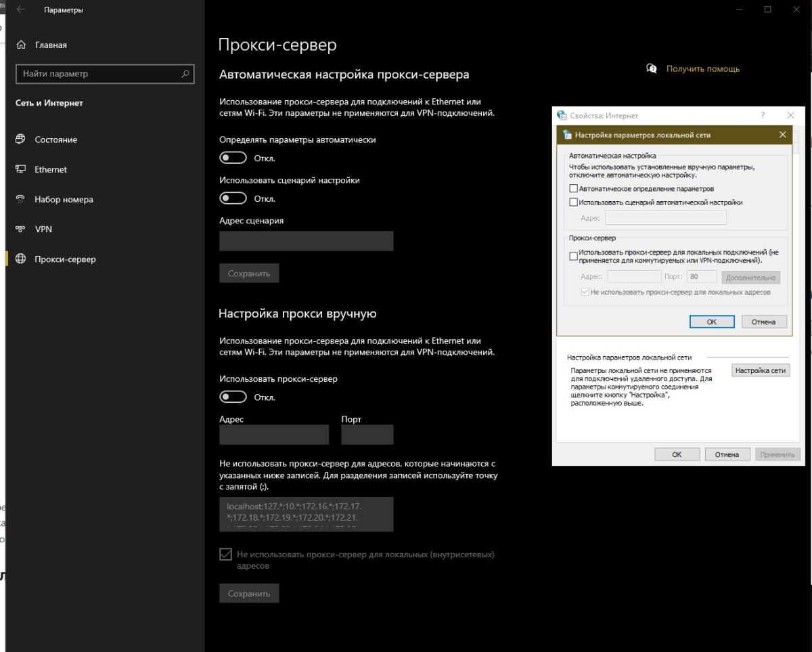This screenshot has height=652, width=812.
Task: Check Автоматическое определение параметров checkbox
Action: (x=574, y=189)
